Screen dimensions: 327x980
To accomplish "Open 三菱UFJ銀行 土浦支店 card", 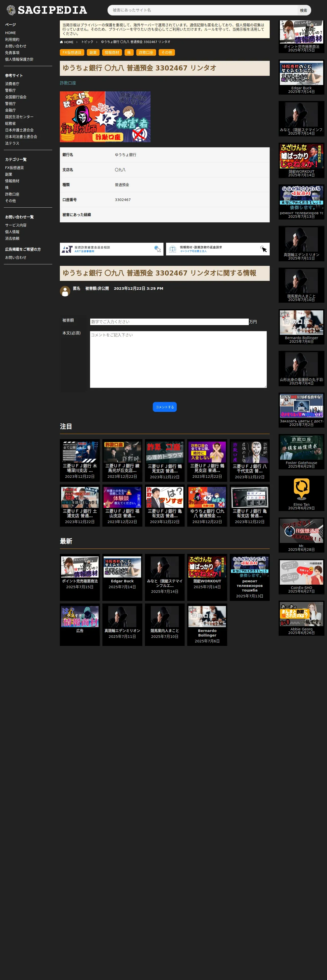I will (x=79, y=506).
